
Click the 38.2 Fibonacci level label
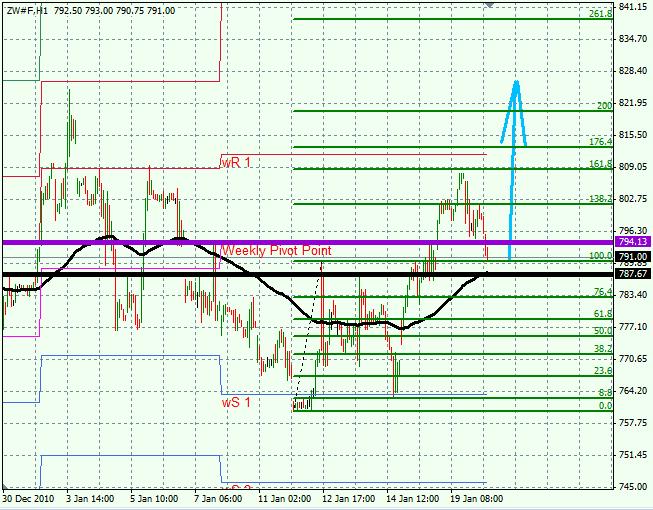click(603, 349)
